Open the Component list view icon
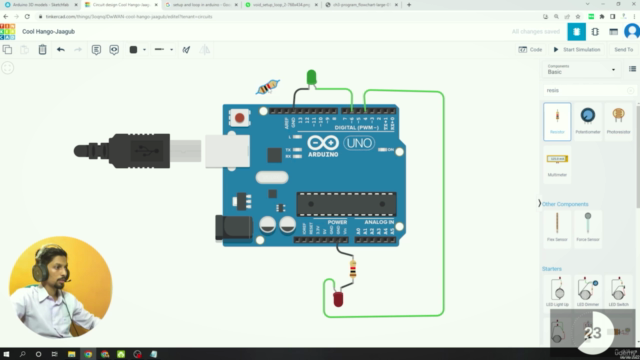The image size is (640, 360). (613, 31)
